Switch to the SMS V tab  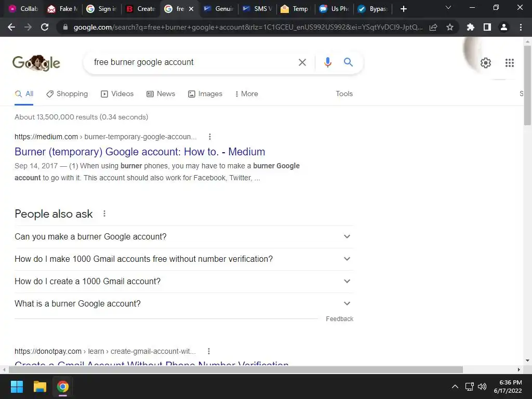point(257,9)
